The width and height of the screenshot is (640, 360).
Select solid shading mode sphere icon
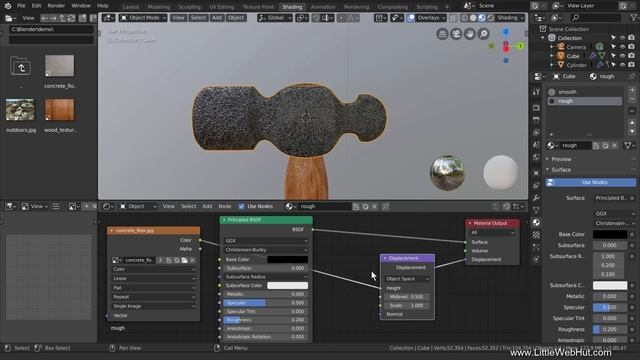coord(473,18)
